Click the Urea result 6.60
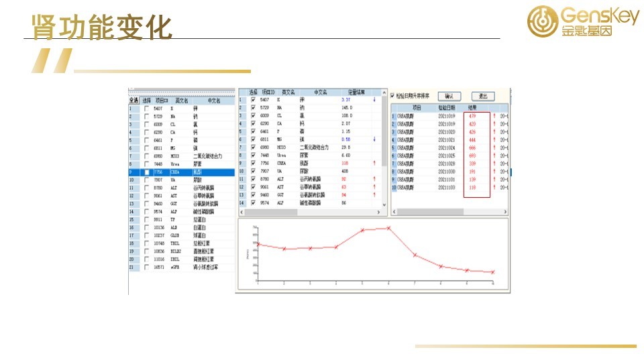The height and width of the screenshot is (362, 644). tap(346, 156)
